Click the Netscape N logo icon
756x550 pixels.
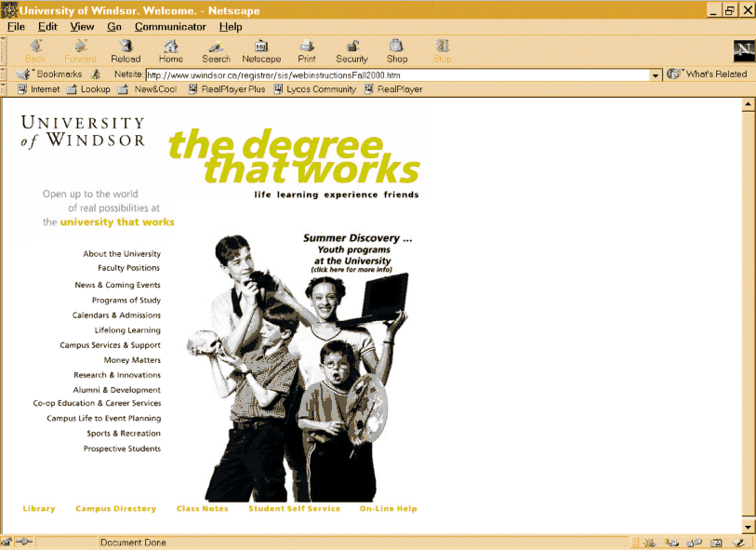point(743,51)
